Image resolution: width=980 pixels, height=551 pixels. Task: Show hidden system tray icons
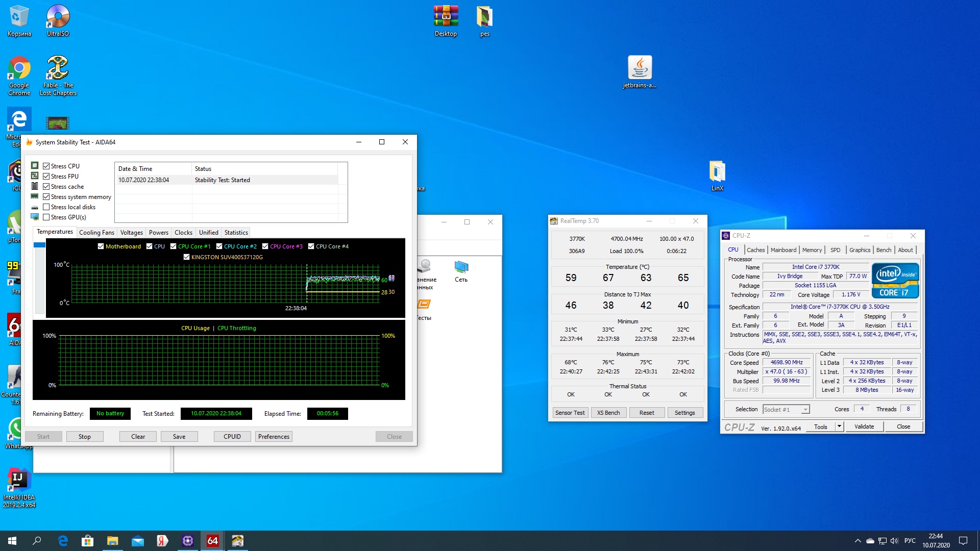(x=857, y=541)
